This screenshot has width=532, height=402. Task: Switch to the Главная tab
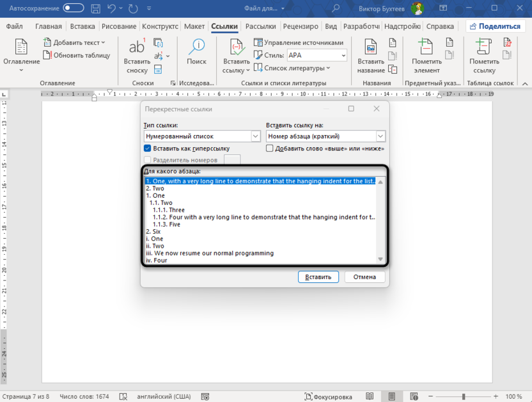[49, 26]
